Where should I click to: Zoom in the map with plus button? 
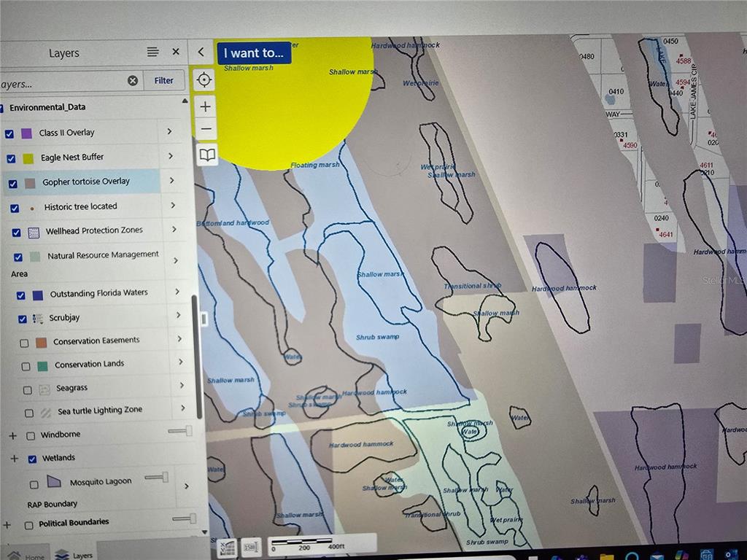206,106
